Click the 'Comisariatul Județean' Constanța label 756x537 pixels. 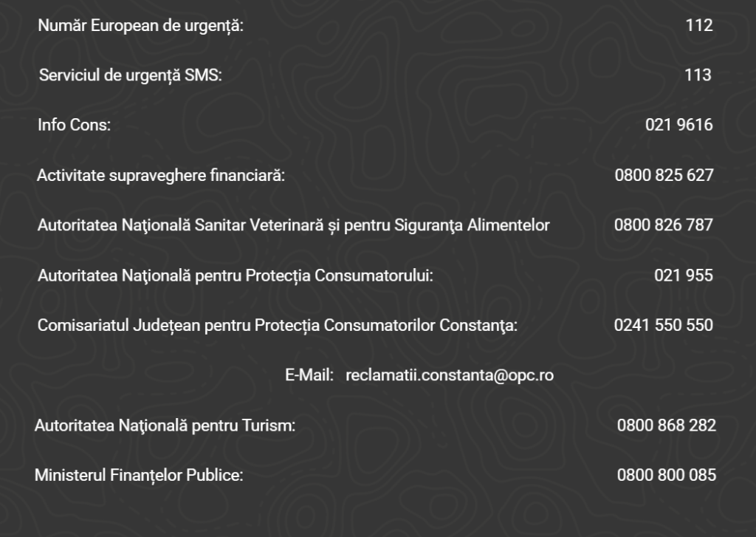[x=278, y=325]
